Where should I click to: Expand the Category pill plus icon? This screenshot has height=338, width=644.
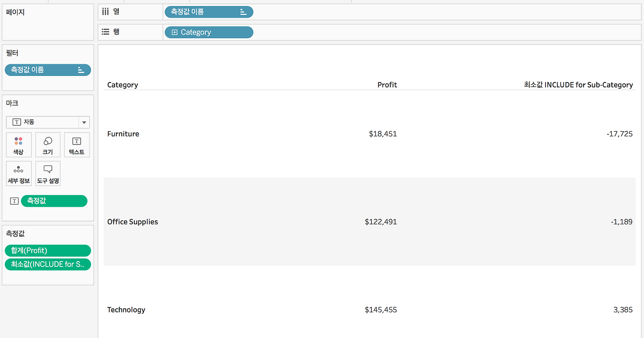175,32
